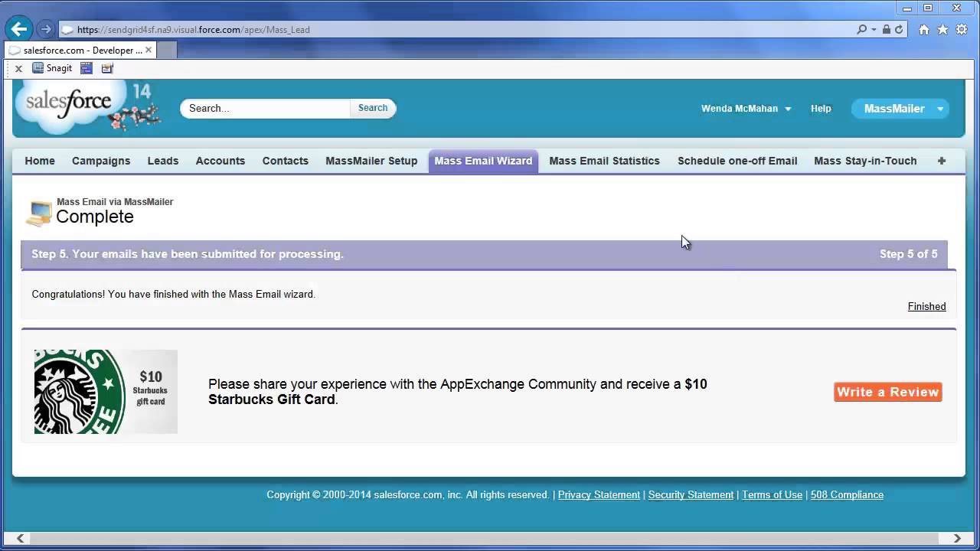Image resolution: width=980 pixels, height=551 pixels.
Task: Click the 'Step 5 of 5' text
Action: [908, 254]
